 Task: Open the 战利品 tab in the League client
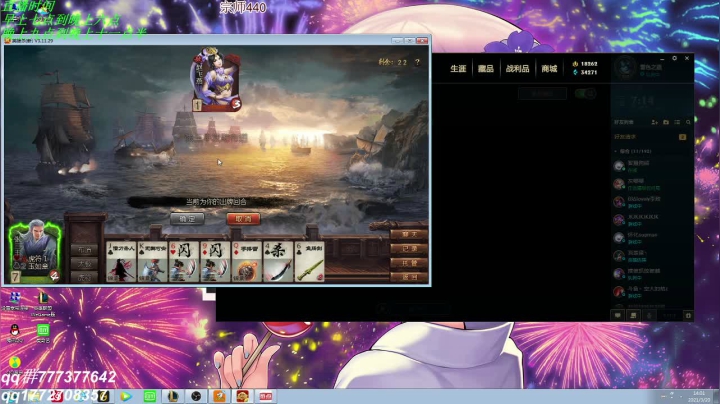pyautogui.click(x=517, y=69)
